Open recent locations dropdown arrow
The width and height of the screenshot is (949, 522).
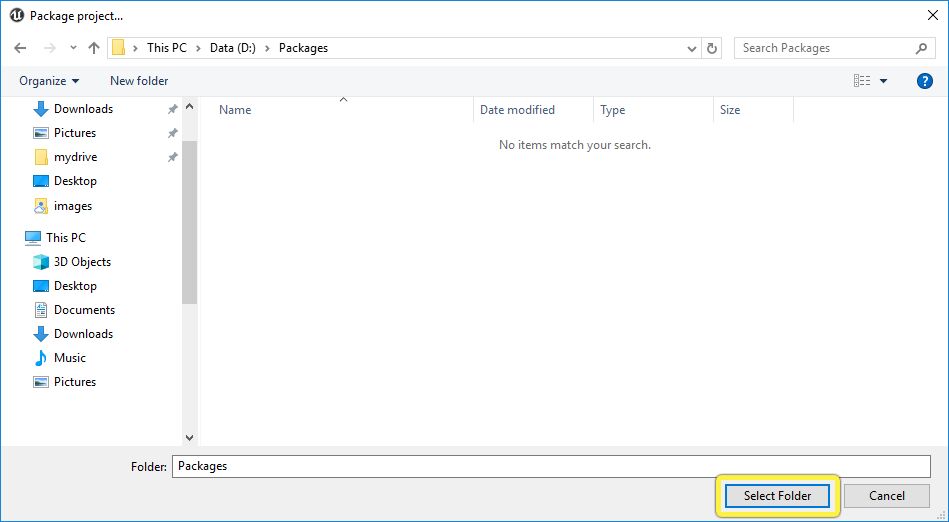(x=73, y=48)
